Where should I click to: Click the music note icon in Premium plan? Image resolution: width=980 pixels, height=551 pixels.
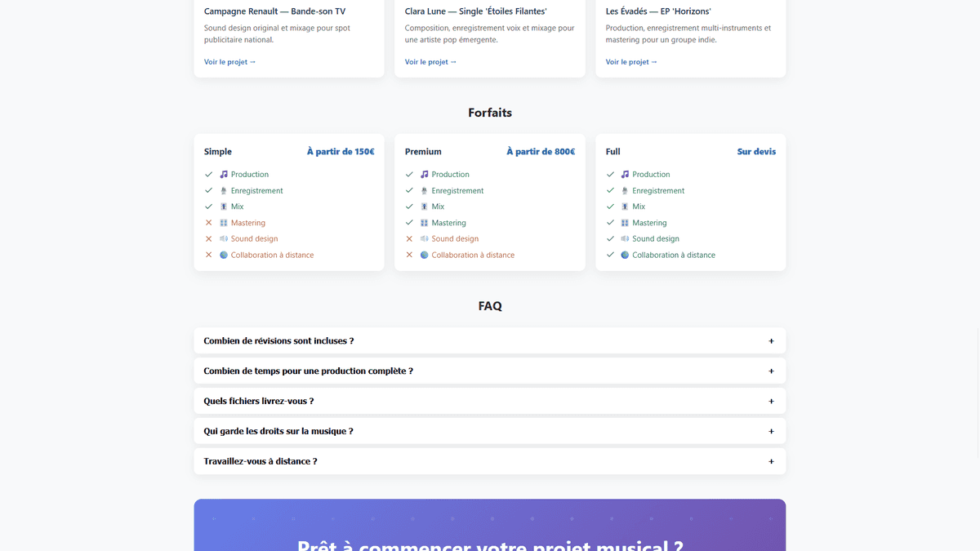(425, 174)
